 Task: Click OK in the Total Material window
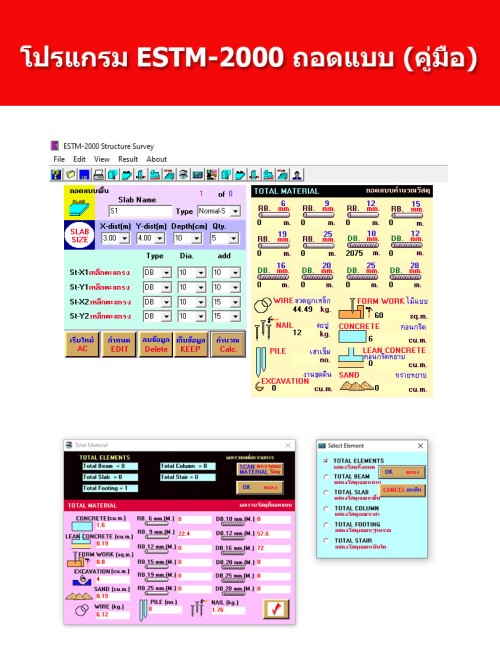coord(260,487)
